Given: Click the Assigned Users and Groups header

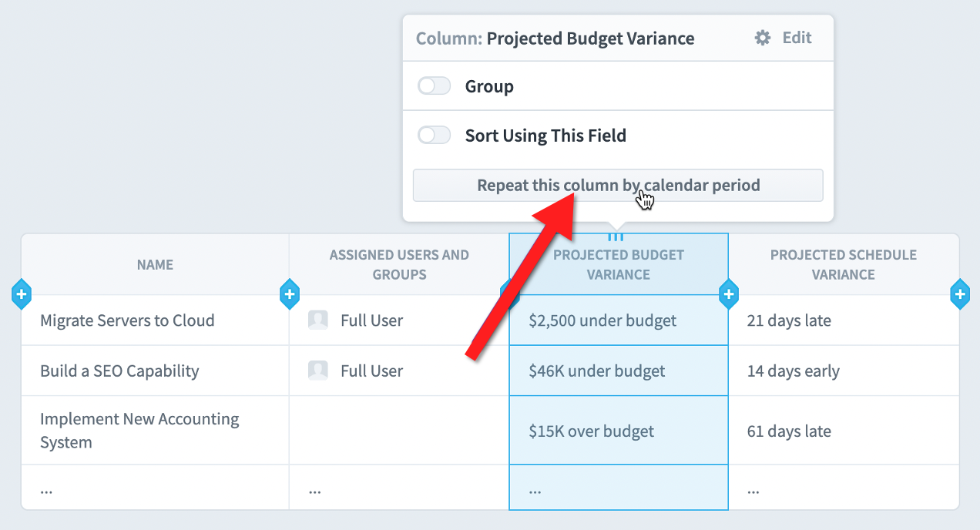Looking at the screenshot, I should 399,264.
